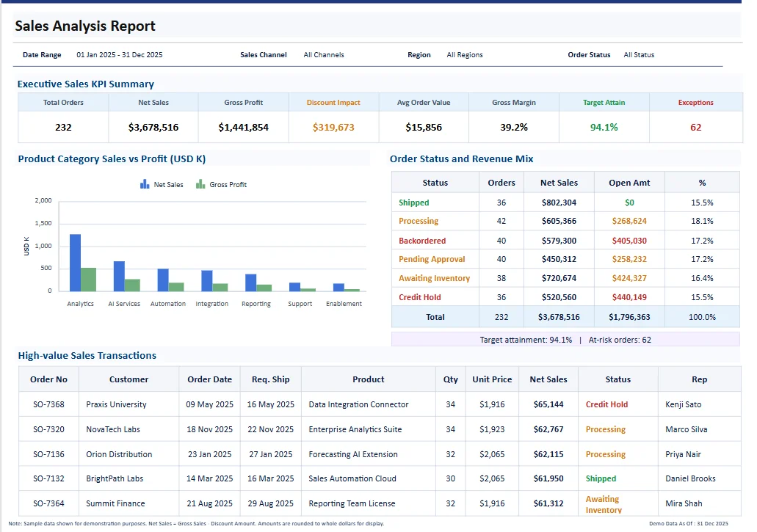Click the total Open Amt $1,796,363
Image resolution: width=757 pixels, height=532 pixels.
tap(629, 317)
